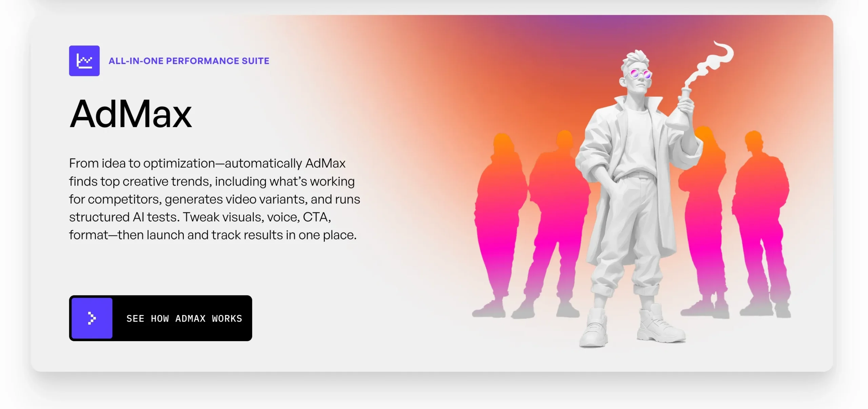The height and width of the screenshot is (409, 868).
Task: Click the AdMax description paragraph text
Action: point(215,199)
